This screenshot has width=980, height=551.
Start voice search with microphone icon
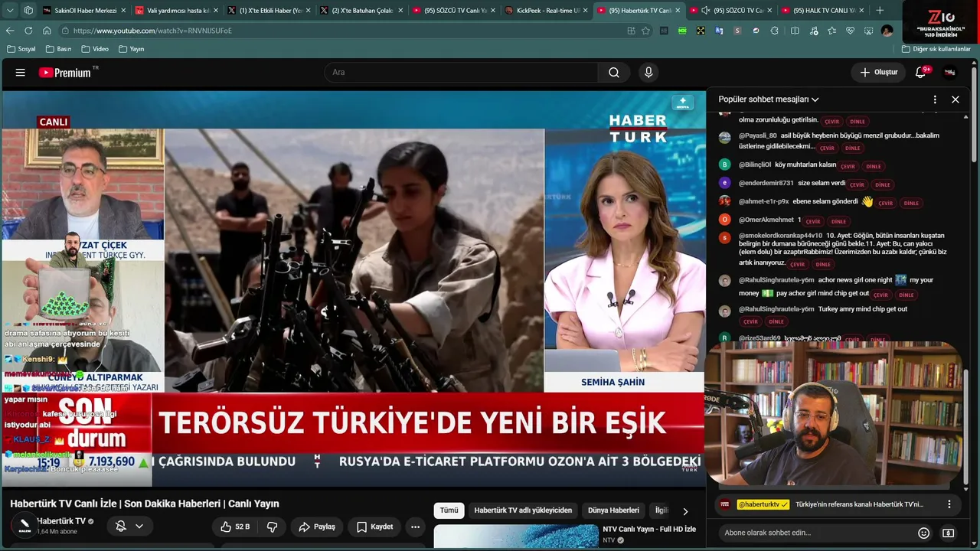(648, 73)
